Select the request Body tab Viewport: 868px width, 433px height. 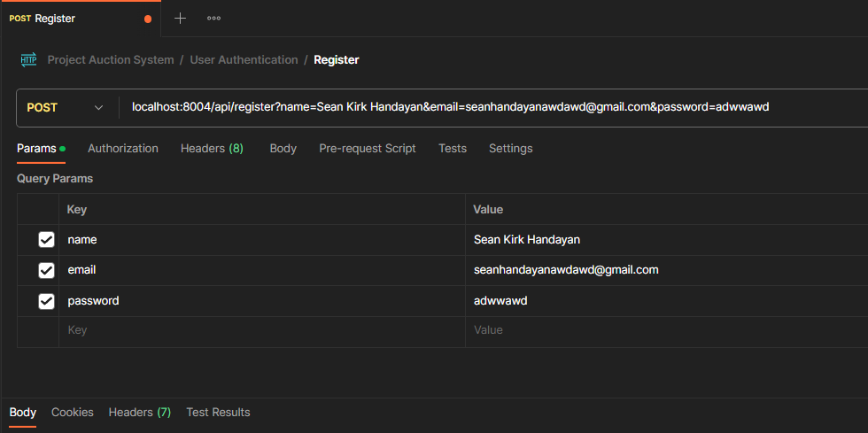pyautogui.click(x=283, y=149)
